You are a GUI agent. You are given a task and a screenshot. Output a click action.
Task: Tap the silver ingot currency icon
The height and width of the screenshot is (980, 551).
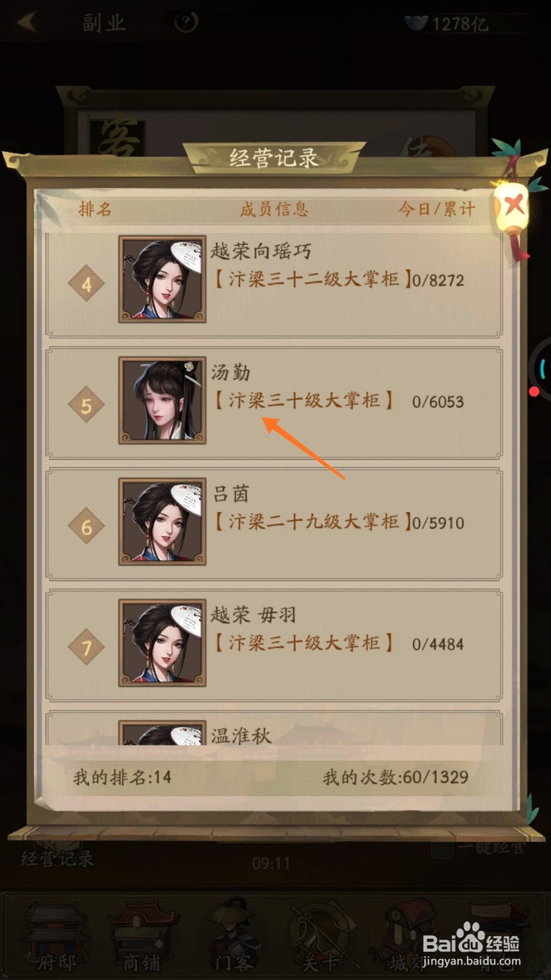pos(416,23)
